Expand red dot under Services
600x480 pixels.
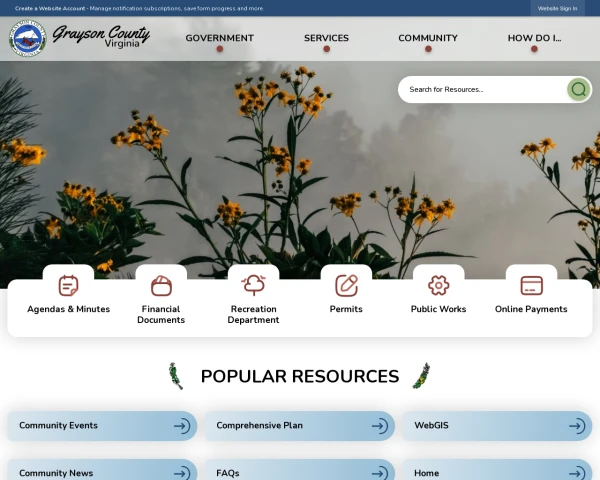326,49
